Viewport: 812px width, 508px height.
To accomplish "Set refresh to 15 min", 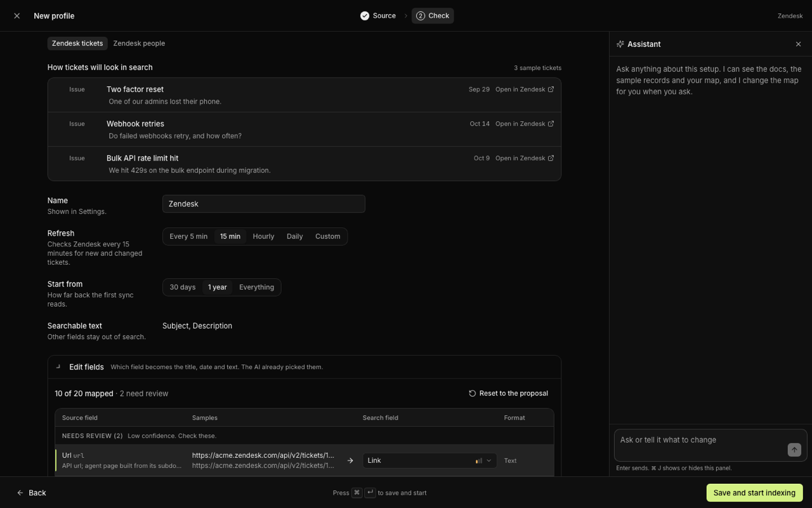I will click(230, 236).
